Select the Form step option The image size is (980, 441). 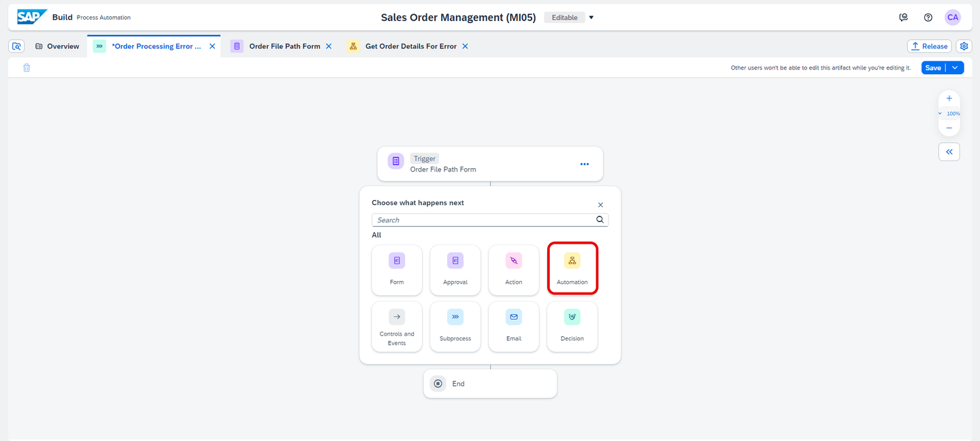click(x=397, y=269)
